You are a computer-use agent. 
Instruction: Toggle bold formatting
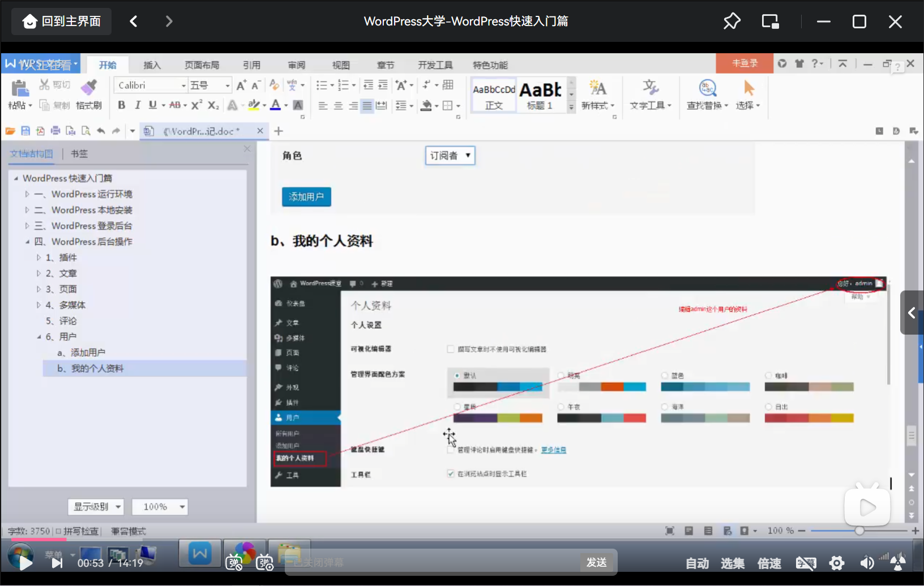point(121,105)
